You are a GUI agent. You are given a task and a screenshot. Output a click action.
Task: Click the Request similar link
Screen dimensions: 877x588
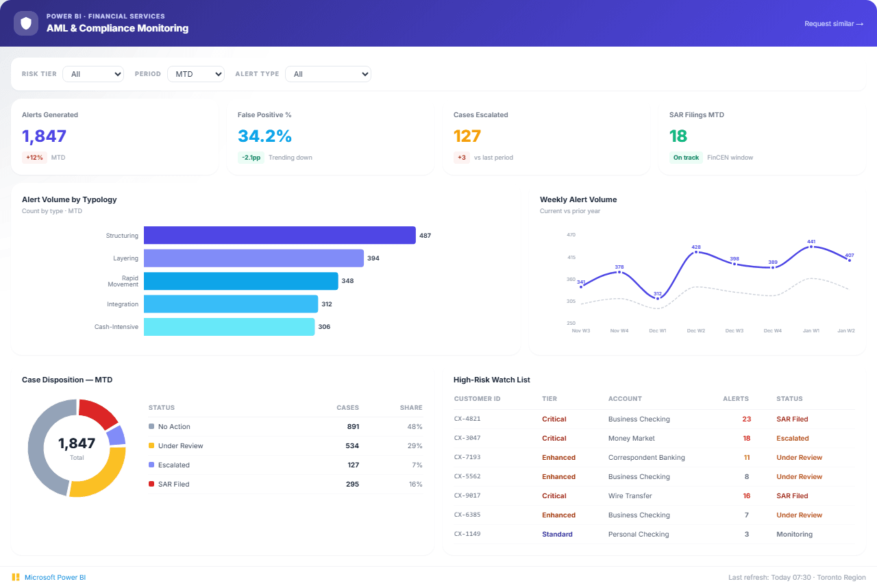(834, 23)
